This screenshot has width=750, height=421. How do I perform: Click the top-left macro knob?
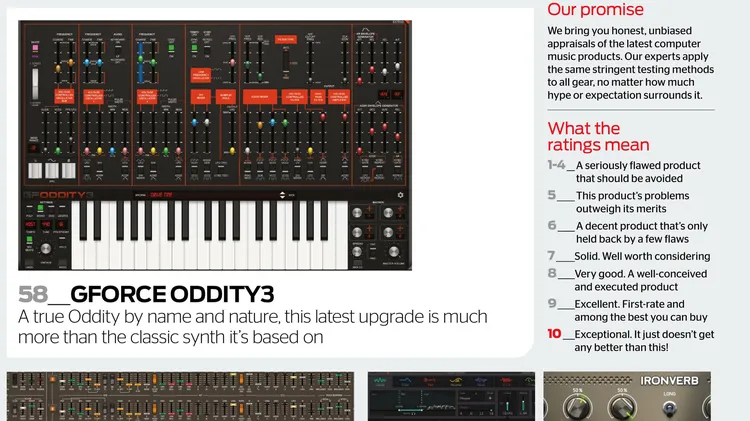click(x=357, y=213)
